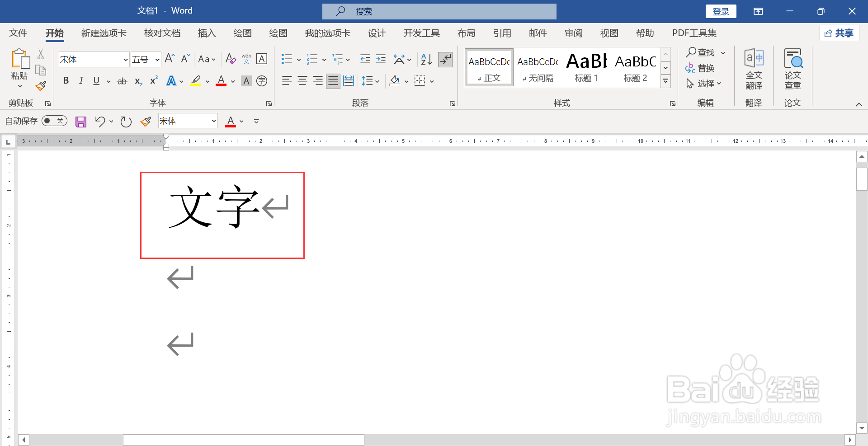The image size is (868, 446).
Task: Toggle justified alignment button
Action: pos(333,81)
